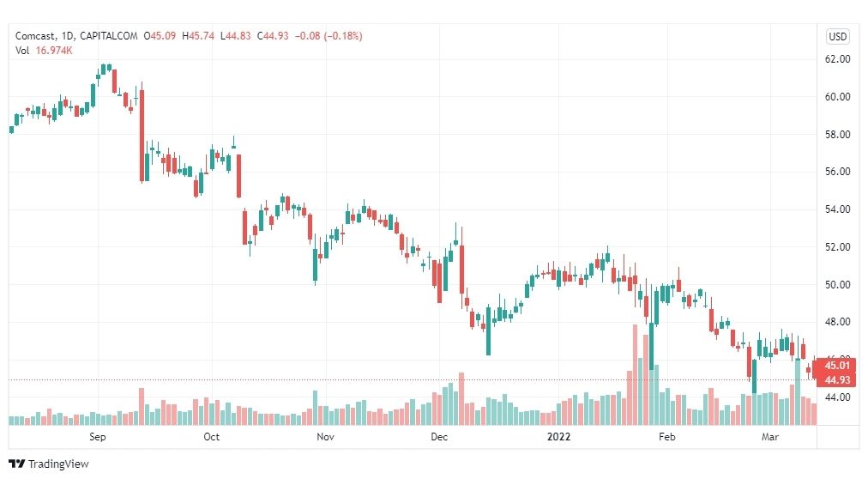This screenshot has width=868, height=479.
Task: Click the red 44.93 price tag
Action: pos(836,380)
